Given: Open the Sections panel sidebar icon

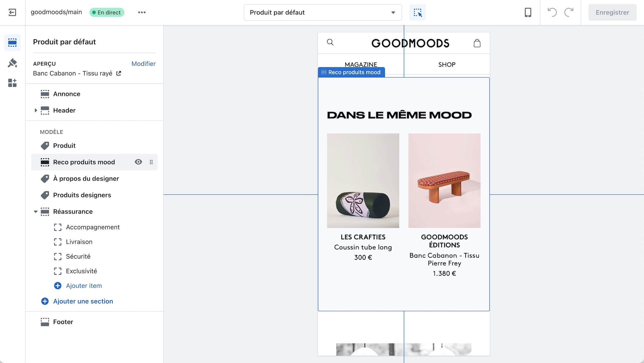Looking at the screenshot, I should 12,42.
